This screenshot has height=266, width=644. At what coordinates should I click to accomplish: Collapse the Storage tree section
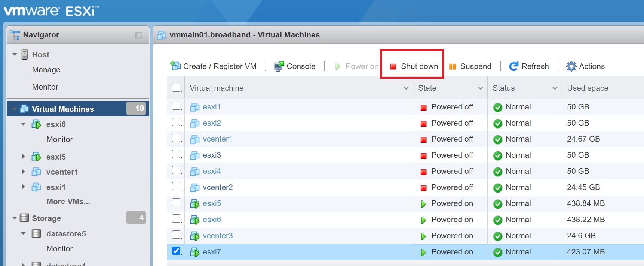click(x=15, y=218)
